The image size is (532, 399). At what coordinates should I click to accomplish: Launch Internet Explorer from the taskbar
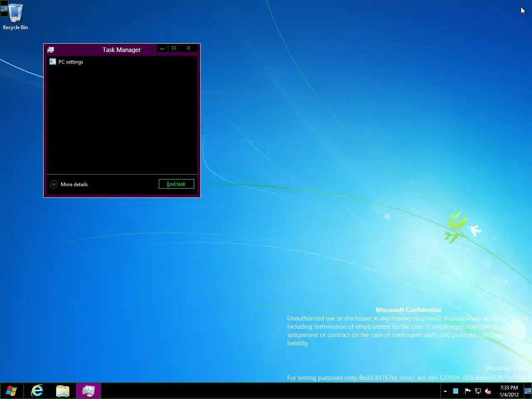[x=37, y=391]
